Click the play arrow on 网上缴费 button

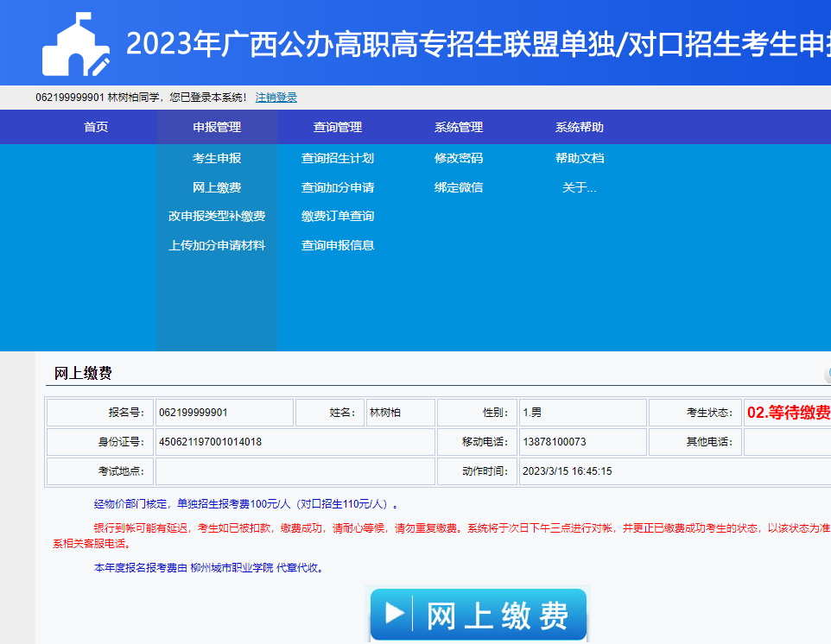point(394,614)
